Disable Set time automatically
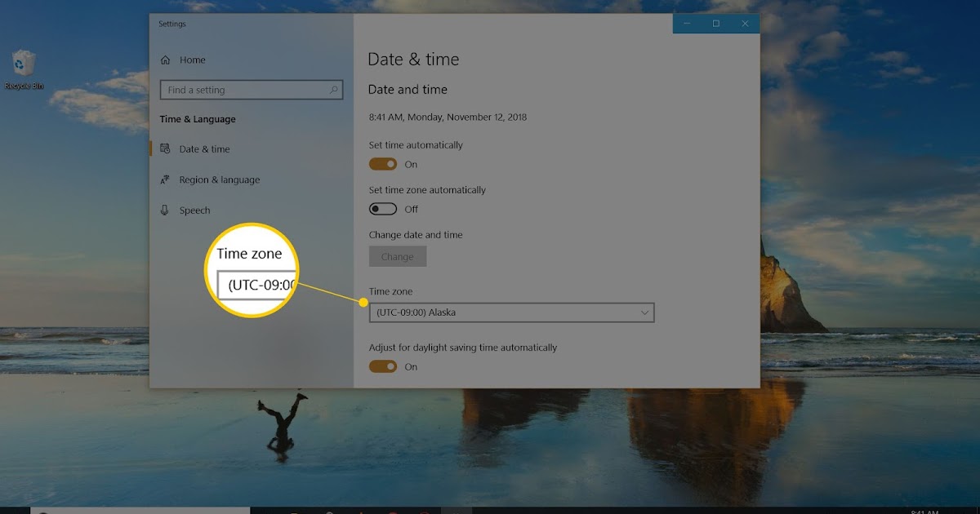Screen dimensions: 980x514 383,164
